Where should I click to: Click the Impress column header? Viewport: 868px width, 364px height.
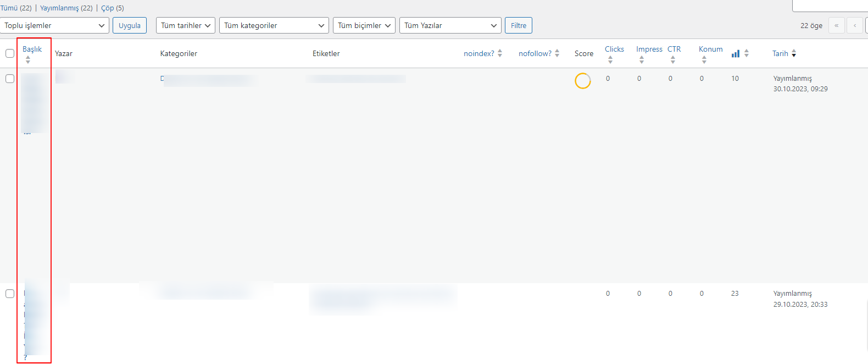(649, 49)
